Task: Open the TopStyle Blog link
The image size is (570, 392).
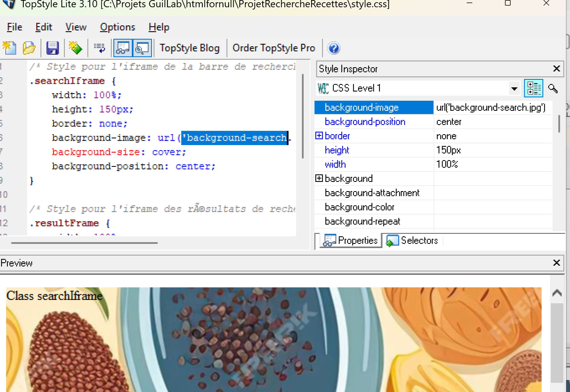Action: [190, 48]
